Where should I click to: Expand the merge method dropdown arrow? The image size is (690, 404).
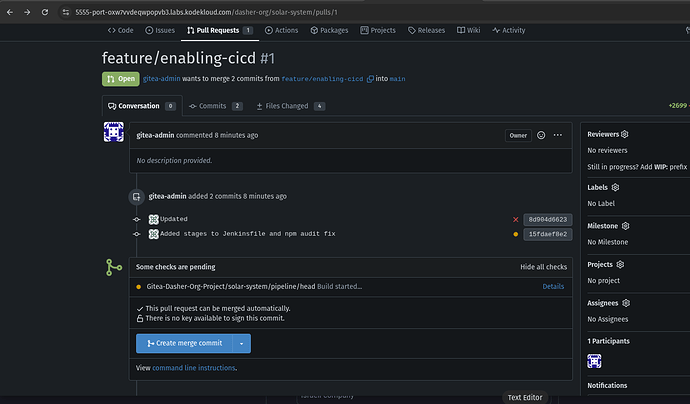click(x=241, y=343)
